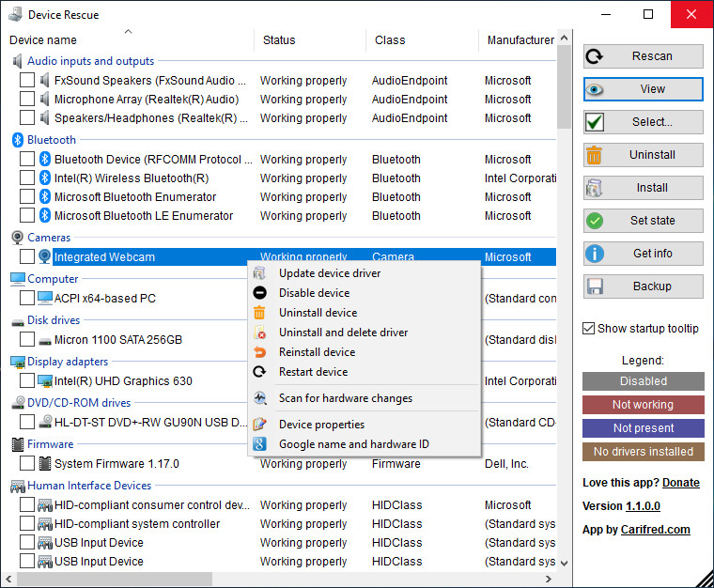Click the Rescan circular arrow icon

[x=595, y=56]
